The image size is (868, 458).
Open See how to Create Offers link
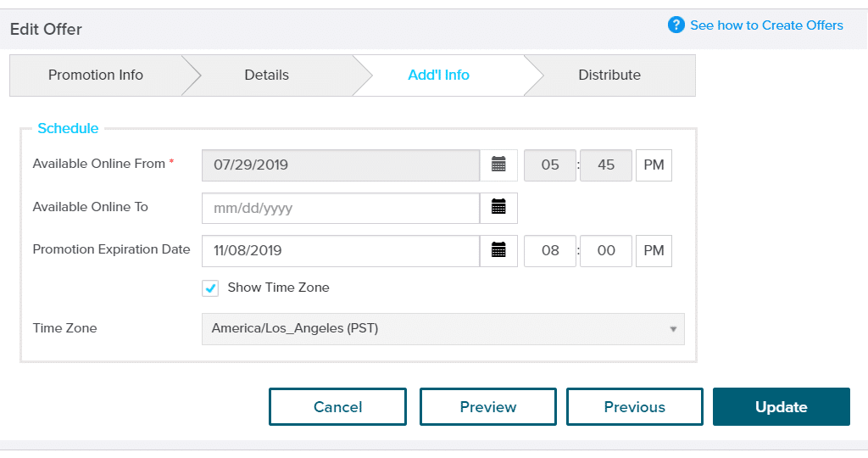(766, 25)
